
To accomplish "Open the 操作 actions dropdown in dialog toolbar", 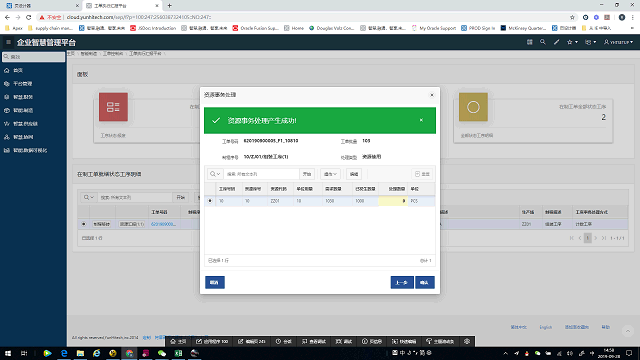I will coord(330,174).
